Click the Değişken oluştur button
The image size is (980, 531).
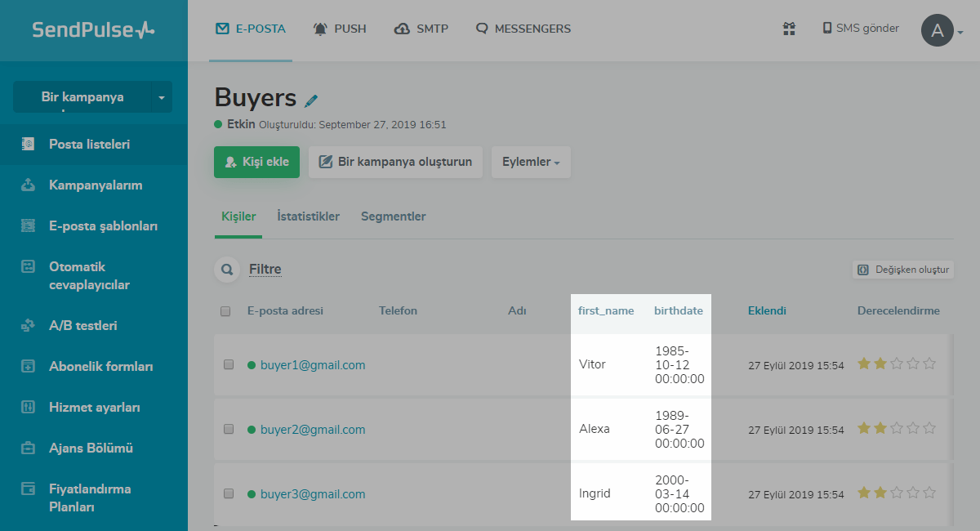pos(902,270)
